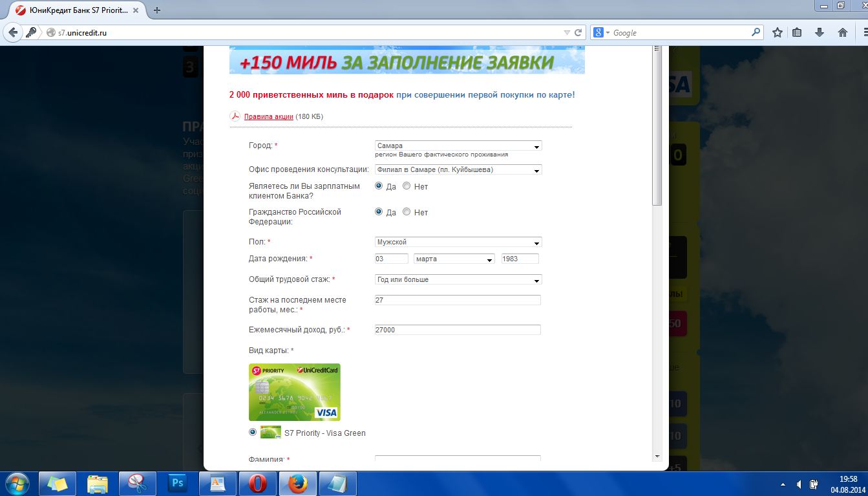Open the address bar history dropdown arrow

pyautogui.click(x=567, y=32)
